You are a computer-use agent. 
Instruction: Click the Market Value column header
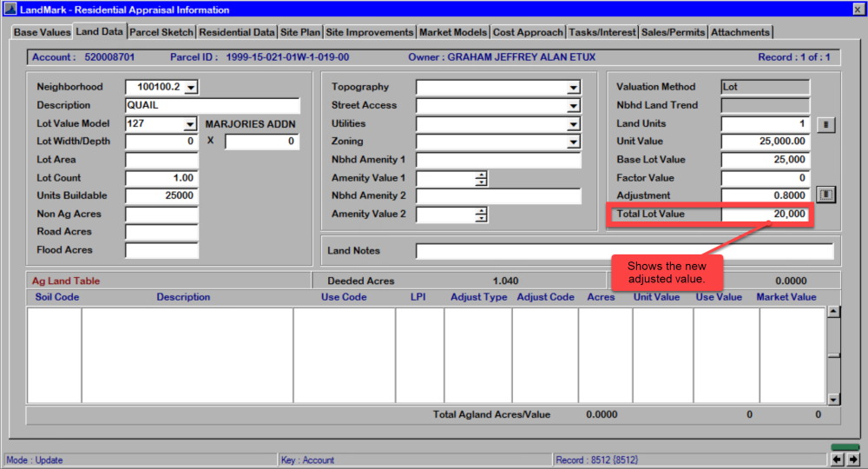pos(786,297)
